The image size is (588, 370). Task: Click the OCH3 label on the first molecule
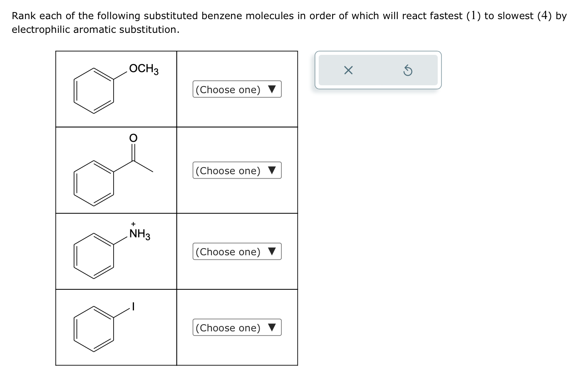click(144, 69)
